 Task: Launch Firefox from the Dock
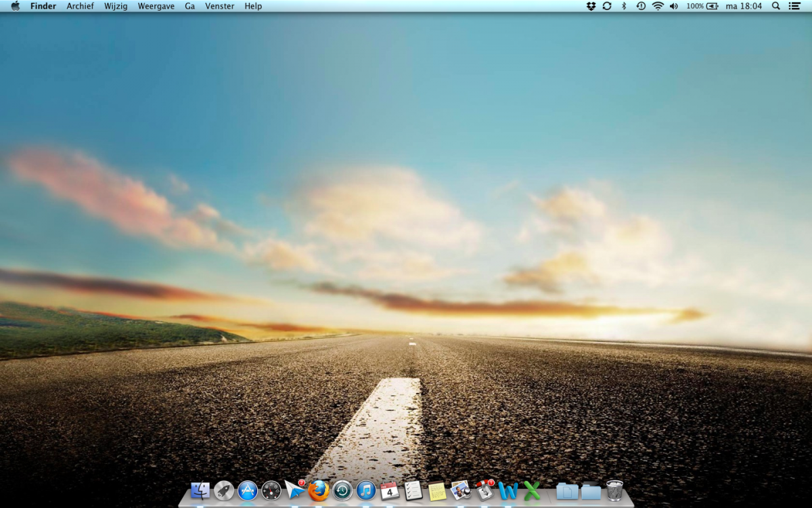pos(319,490)
